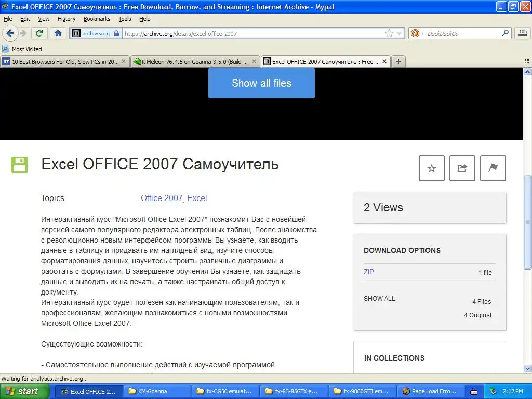Click the list all tabs icon

point(527,61)
